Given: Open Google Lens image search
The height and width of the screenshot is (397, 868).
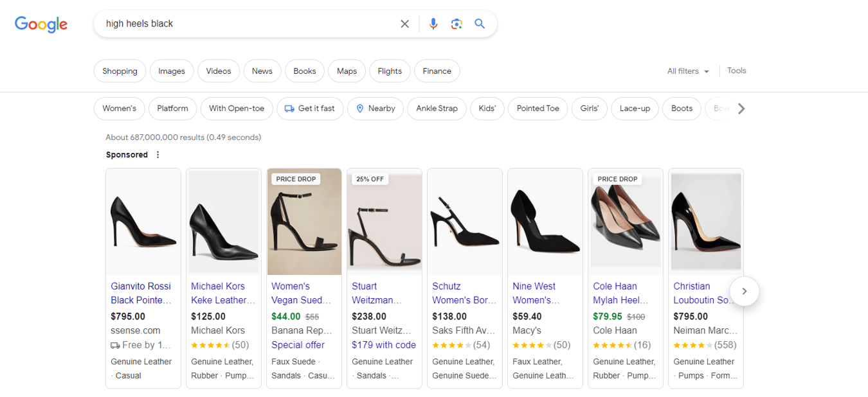Looking at the screenshot, I should 457,23.
